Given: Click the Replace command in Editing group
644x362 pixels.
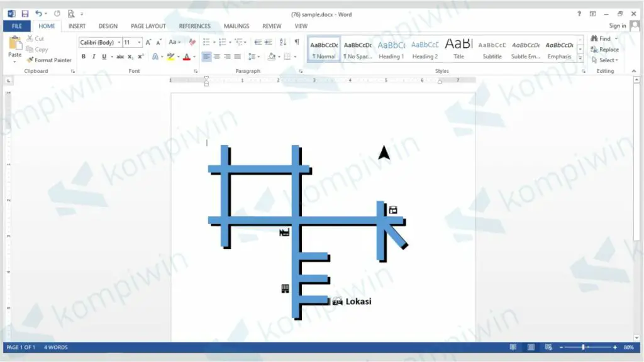Looking at the screenshot, I should pos(605,48).
